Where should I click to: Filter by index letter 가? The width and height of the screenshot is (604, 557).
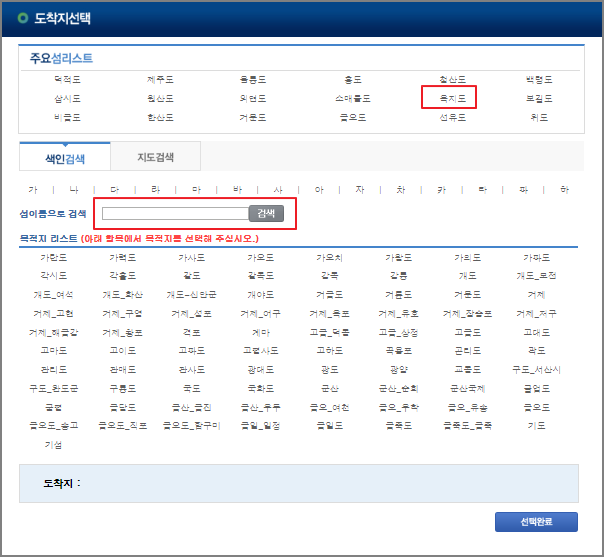click(33, 190)
